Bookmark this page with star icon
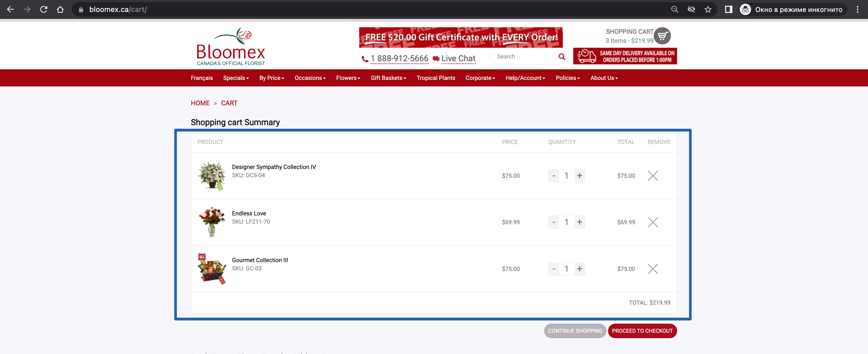868x354 pixels. (708, 9)
